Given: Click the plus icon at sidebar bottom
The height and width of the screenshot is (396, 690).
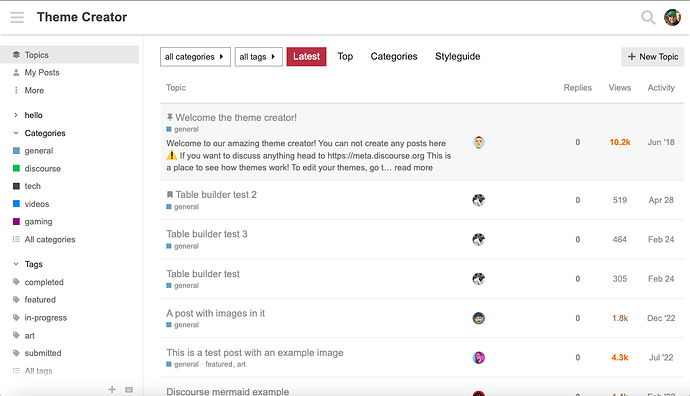Looking at the screenshot, I should click(x=112, y=389).
